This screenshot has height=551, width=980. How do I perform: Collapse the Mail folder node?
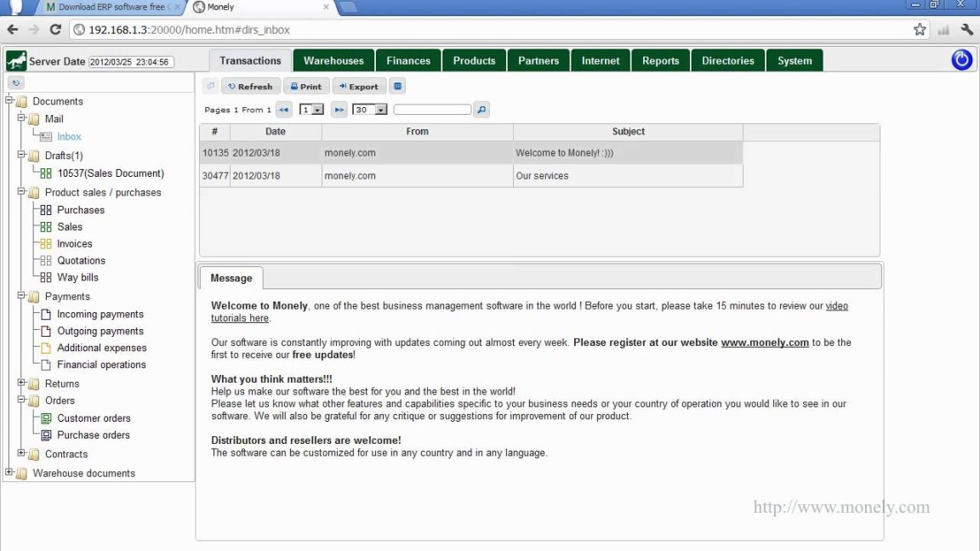[21, 117]
